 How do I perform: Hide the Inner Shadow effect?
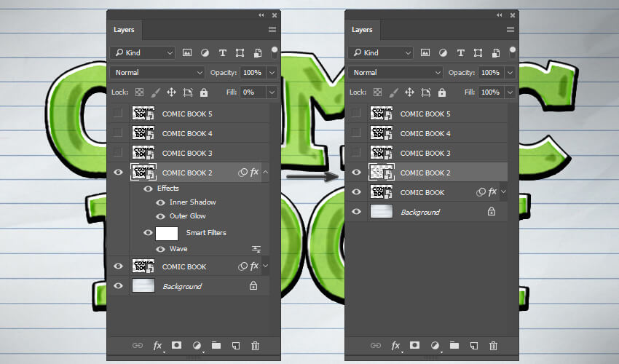tap(160, 202)
